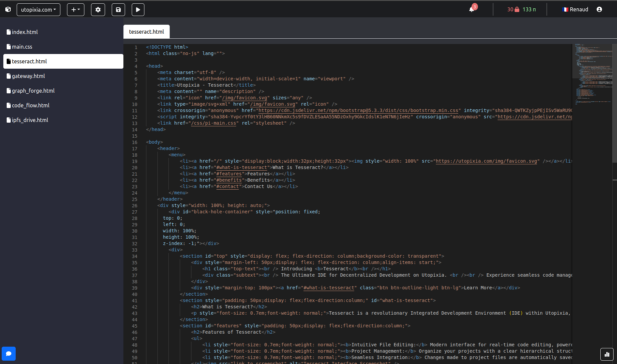Open the user account avatar icon
This screenshot has width=617, height=364.
coord(599,9)
